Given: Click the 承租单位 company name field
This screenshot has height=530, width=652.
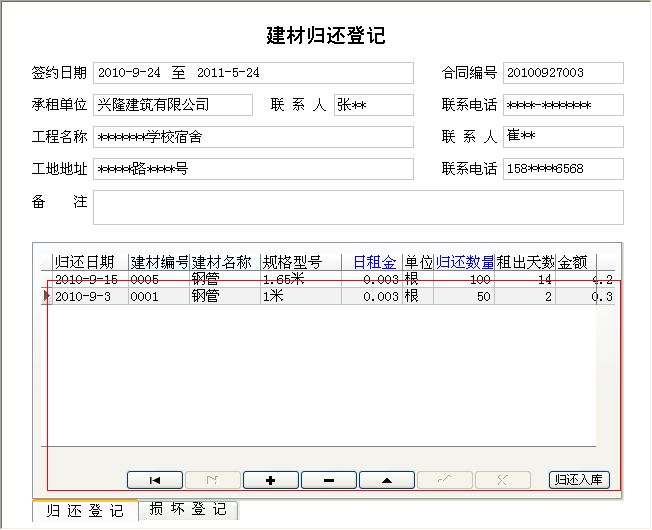Looking at the screenshot, I should 173,105.
